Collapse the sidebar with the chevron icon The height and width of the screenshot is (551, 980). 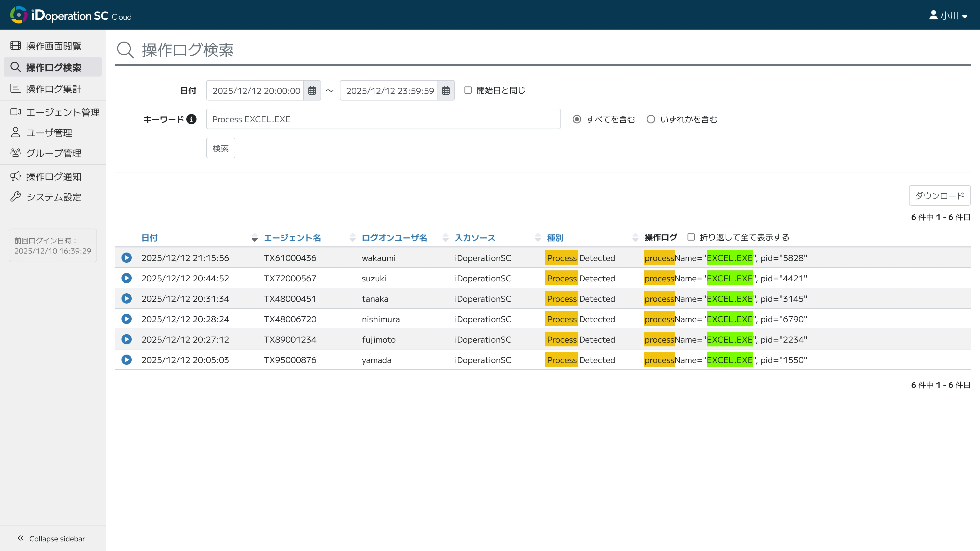point(20,538)
